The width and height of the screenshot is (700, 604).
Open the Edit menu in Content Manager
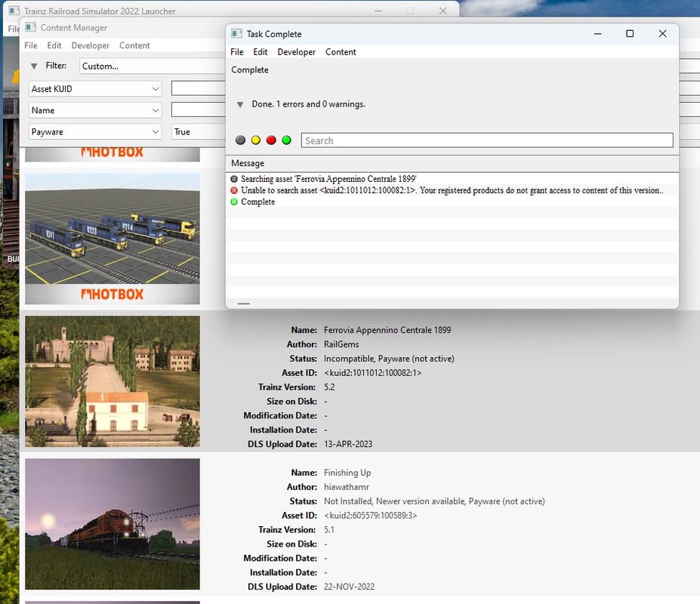(x=54, y=45)
